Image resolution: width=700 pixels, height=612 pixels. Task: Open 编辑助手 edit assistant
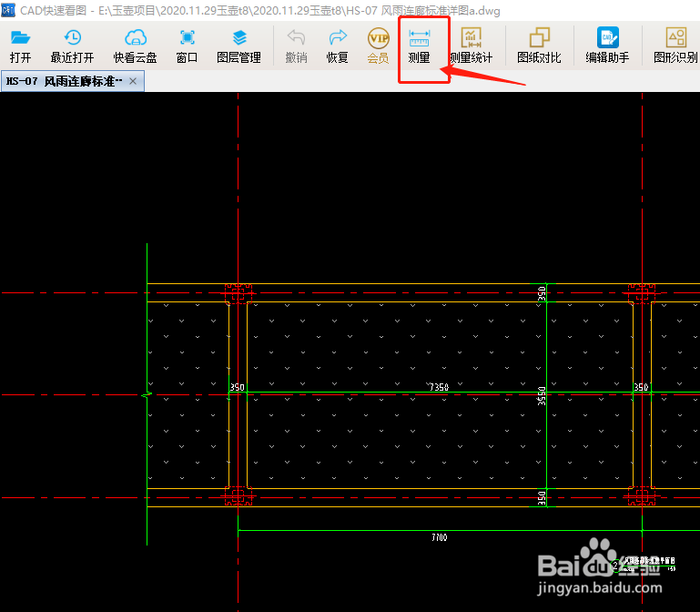click(607, 46)
